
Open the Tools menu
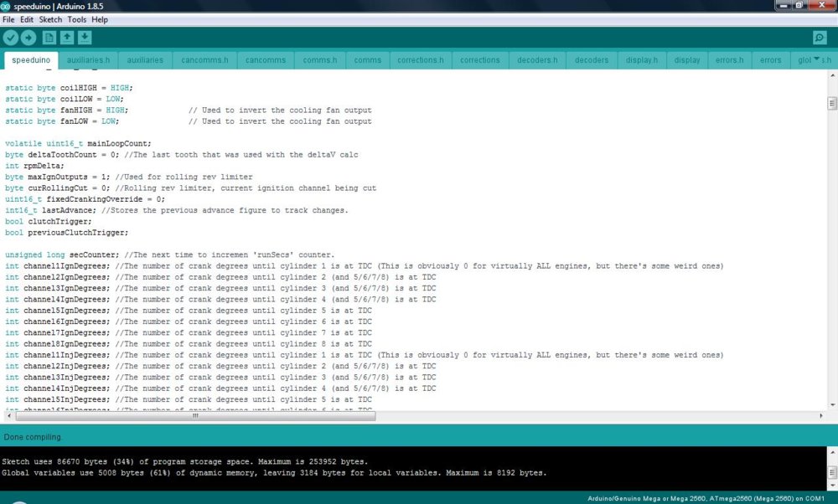[x=76, y=19]
